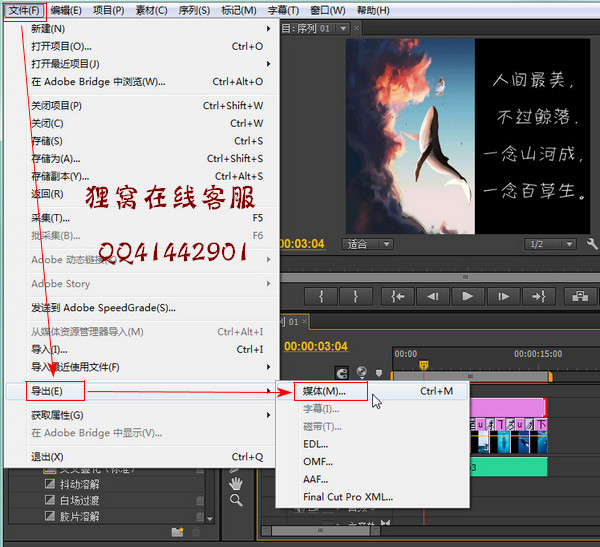Click the timeline horizontal scrollbar at bottom
This screenshot has width=600, height=547.
click(x=321, y=531)
